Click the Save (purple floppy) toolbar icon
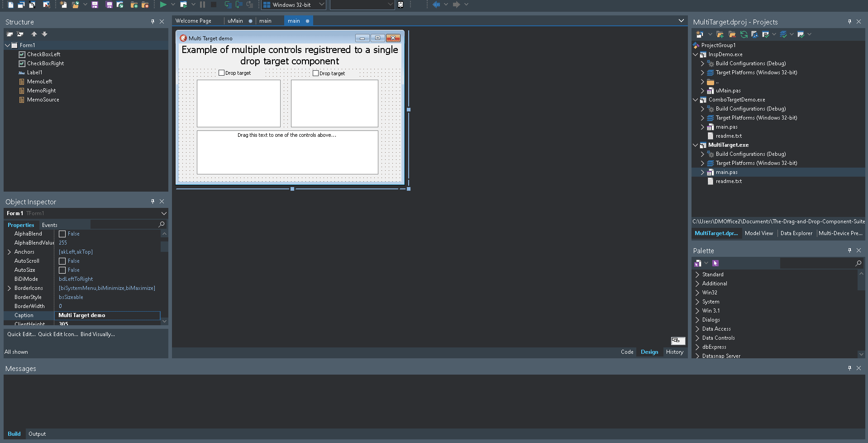This screenshot has height=443, width=868. tap(95, 5)
